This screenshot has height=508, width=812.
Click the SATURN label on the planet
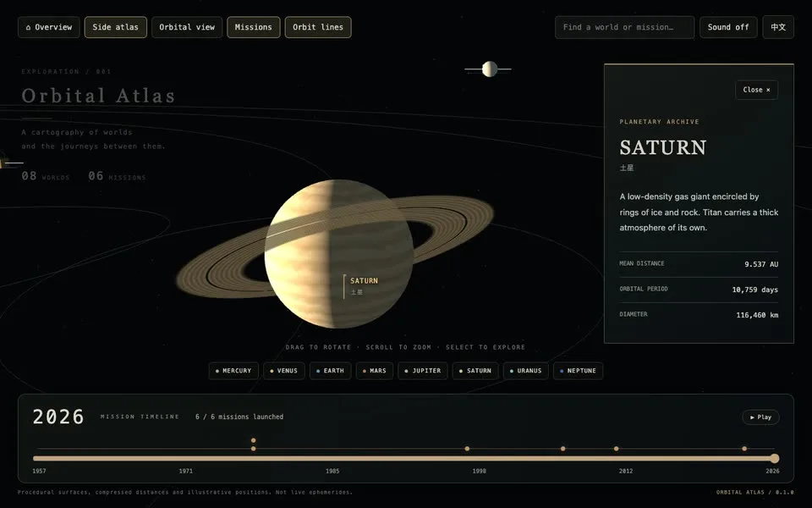[364, 281]
